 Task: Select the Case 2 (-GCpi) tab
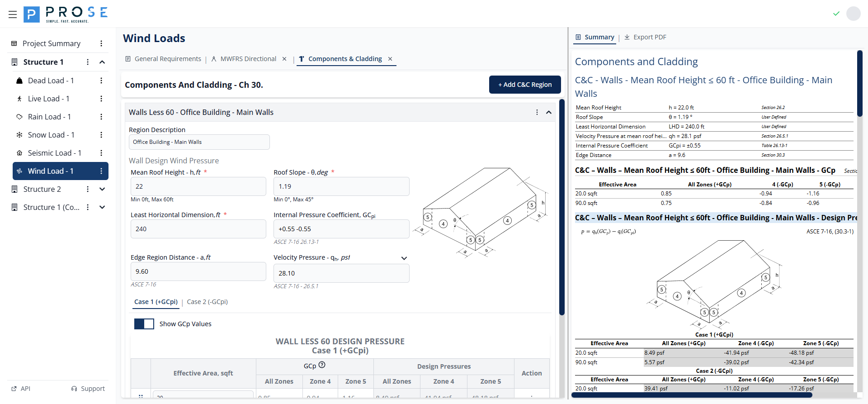207,302
